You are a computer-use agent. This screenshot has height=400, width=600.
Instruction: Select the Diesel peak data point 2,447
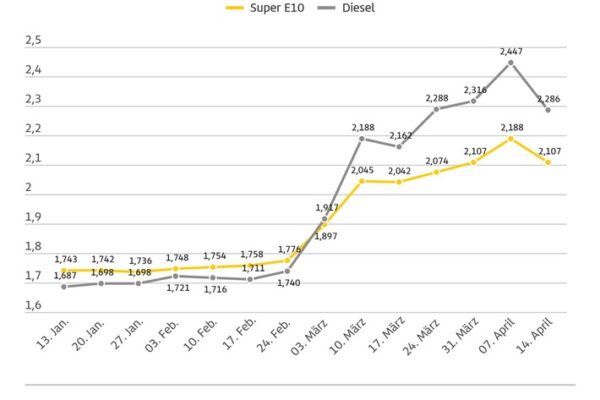click(x=511, y=62)
